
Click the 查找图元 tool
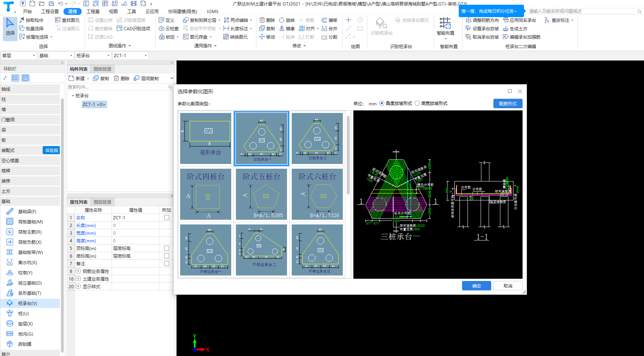(67, 20)
